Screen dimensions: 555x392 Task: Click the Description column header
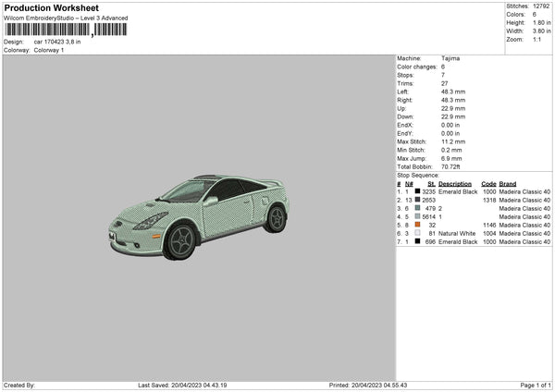coord(457,183)
